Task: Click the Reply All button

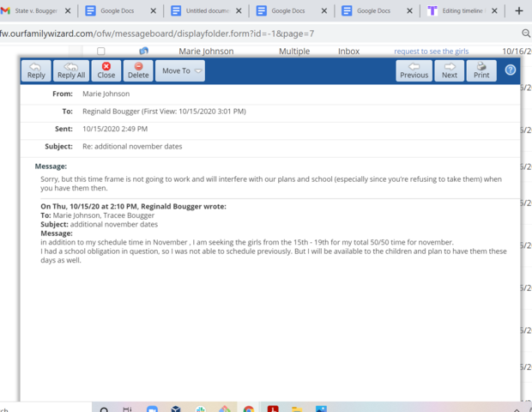Action: 71,71
